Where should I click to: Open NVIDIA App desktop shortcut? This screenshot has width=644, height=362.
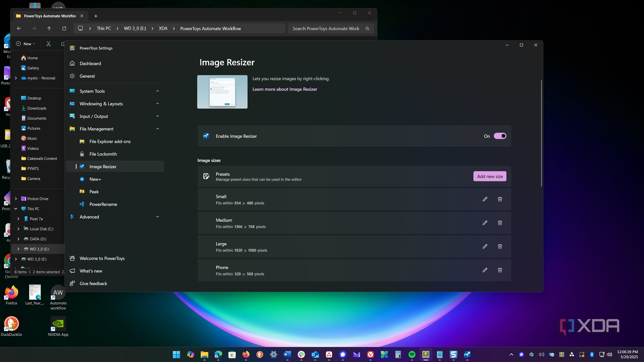tap(58, 327)
